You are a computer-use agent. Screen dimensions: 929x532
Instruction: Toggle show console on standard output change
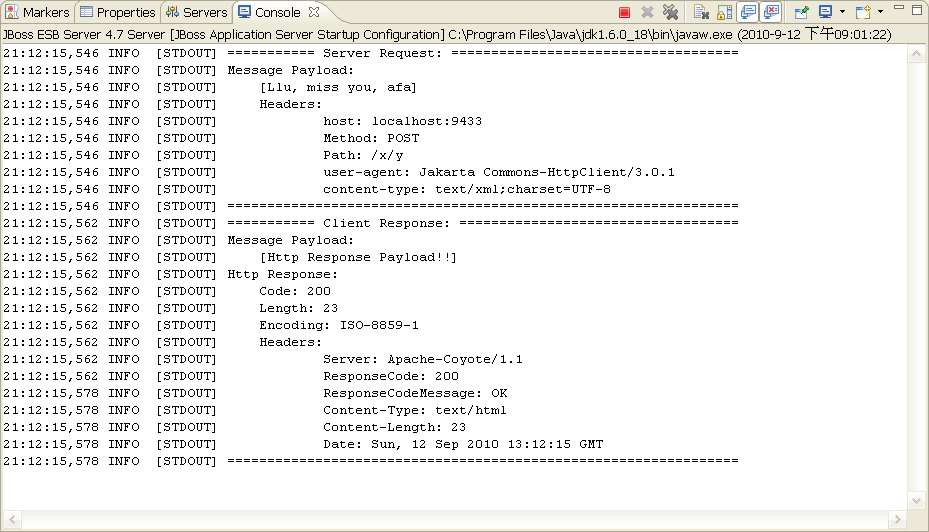[x=748, y=12]
